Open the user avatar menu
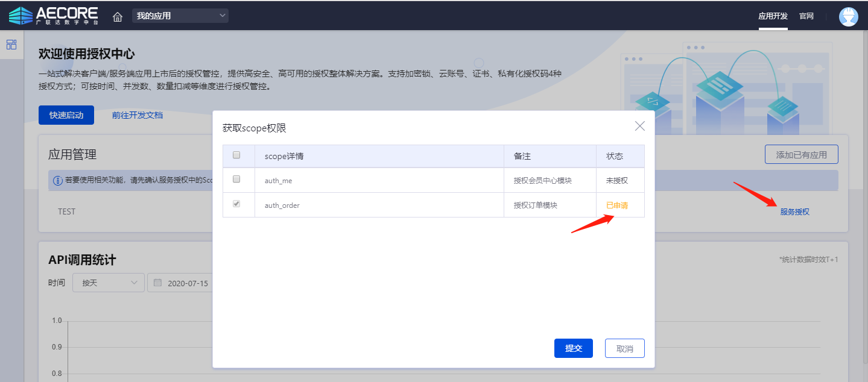This screenshot has width=868, height=382. 848,16
